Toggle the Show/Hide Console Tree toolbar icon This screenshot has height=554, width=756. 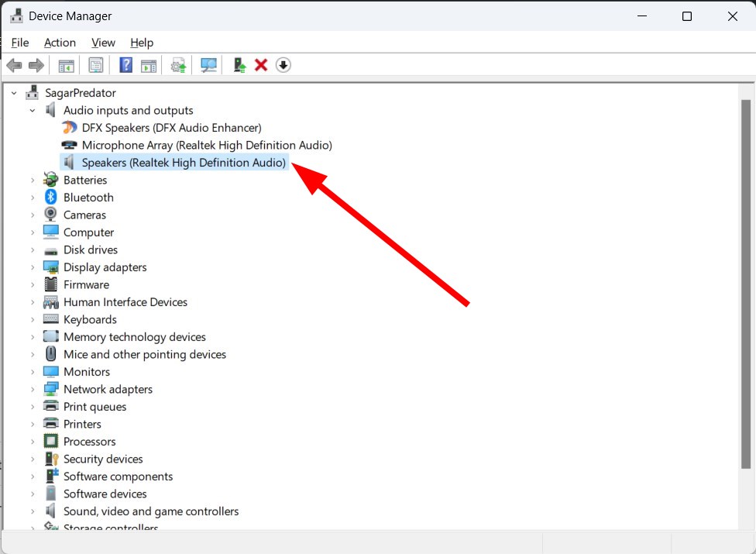66,66
